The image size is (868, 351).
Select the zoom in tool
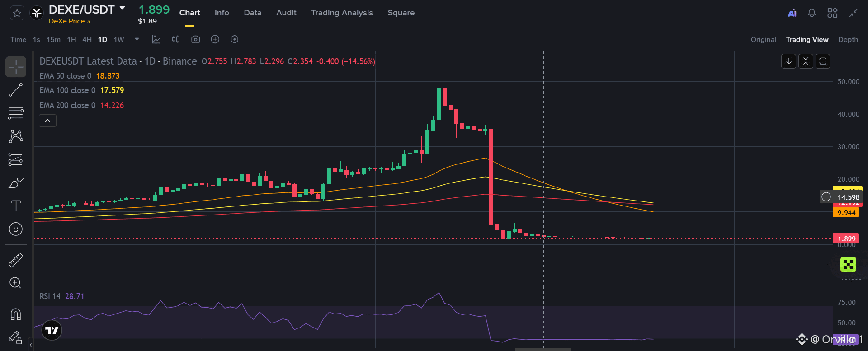point(16,283)
